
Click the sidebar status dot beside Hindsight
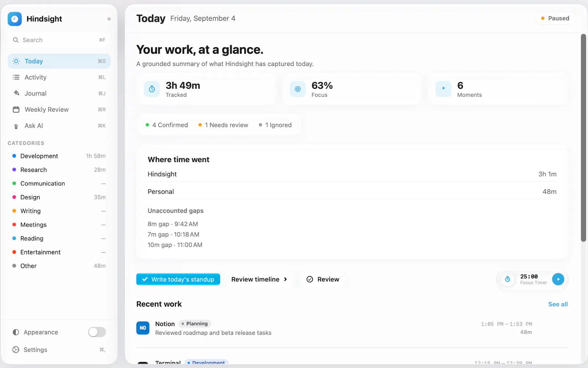pos(109,19)
